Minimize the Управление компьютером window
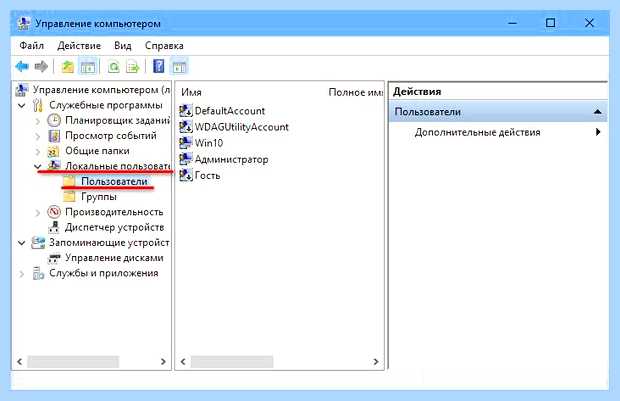This screenshot has width=620, height=401. [512, 23]
